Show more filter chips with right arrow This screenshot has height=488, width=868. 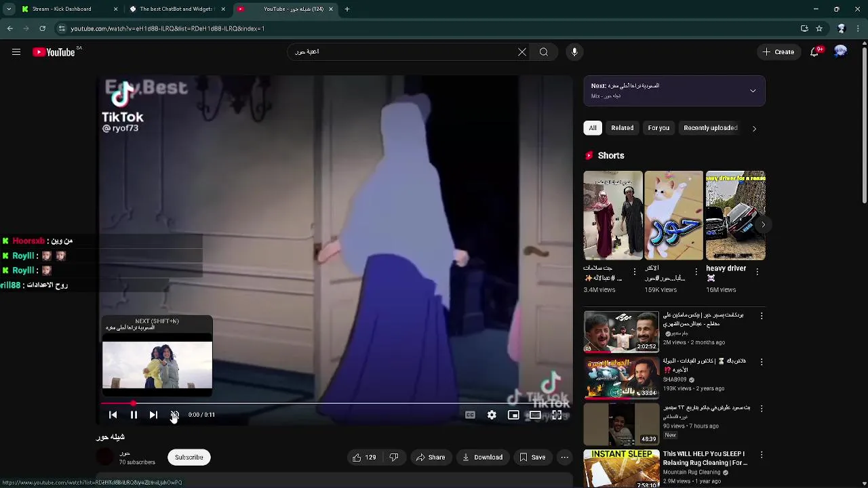(x=754, y=128)
